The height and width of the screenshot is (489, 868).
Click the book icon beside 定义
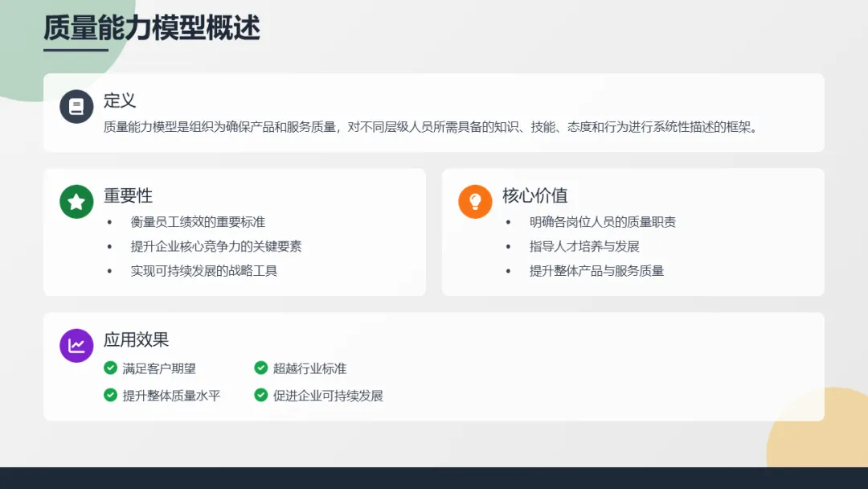click(x=76, y=106)
